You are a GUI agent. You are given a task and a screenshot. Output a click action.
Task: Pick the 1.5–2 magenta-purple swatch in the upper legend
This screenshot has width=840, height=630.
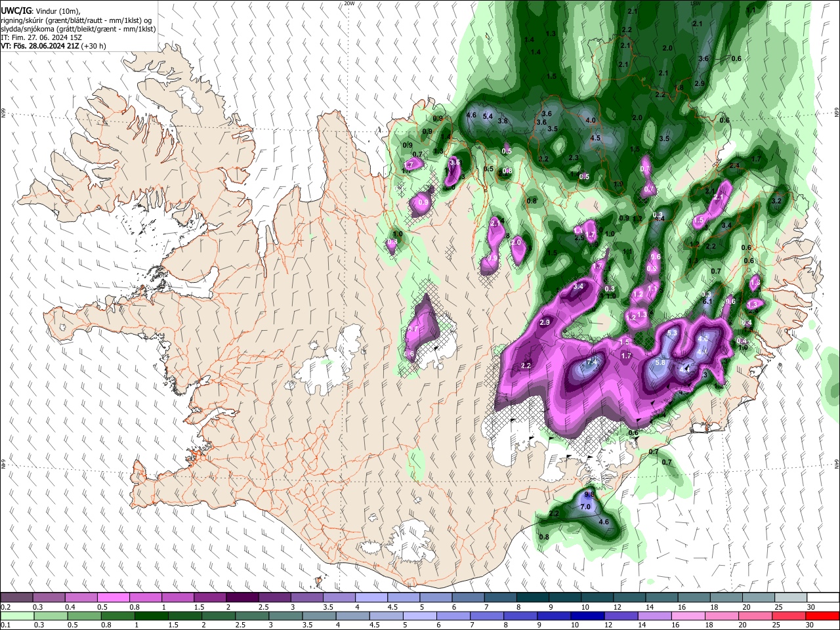click(209, 597)
